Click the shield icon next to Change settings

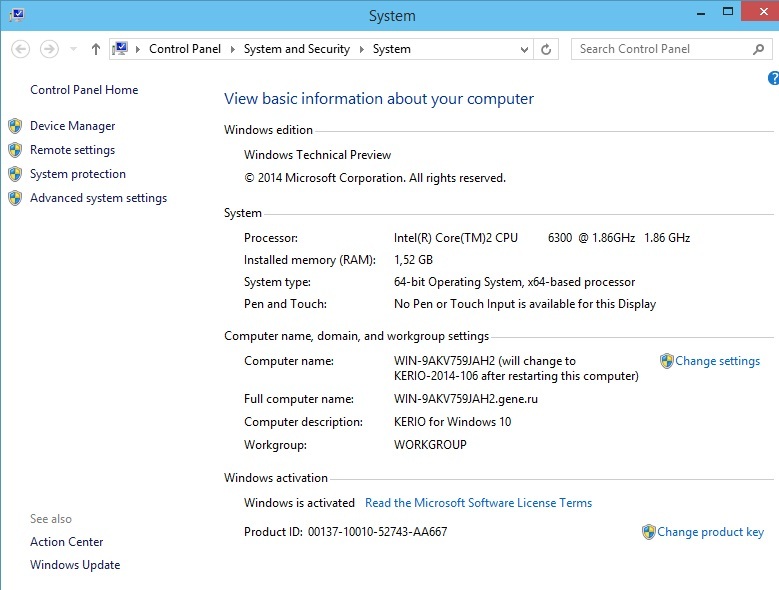(666, 361)
